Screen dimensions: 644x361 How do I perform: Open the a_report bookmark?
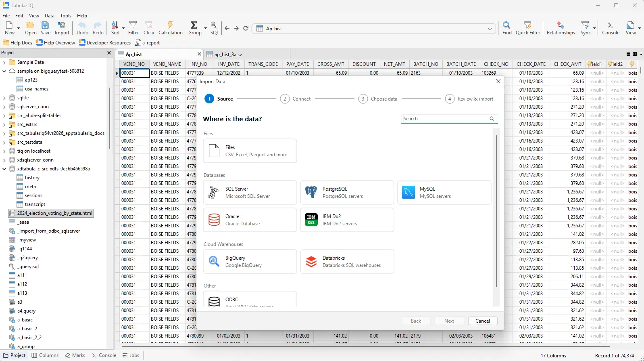tap(147, 43)
